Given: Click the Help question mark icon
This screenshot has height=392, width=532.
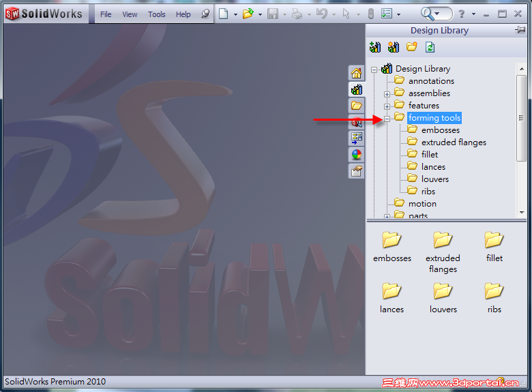Looking at the screenshot, I should tap(462, 14).
